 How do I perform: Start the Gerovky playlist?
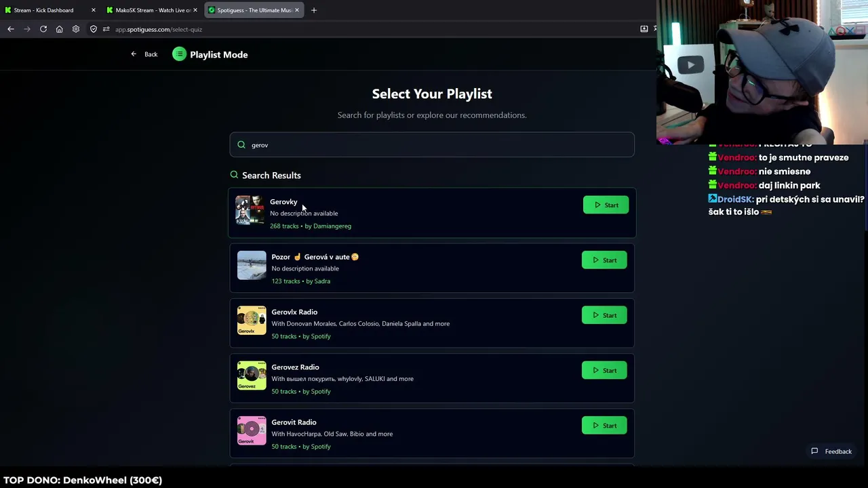click(x=606, y=205)
